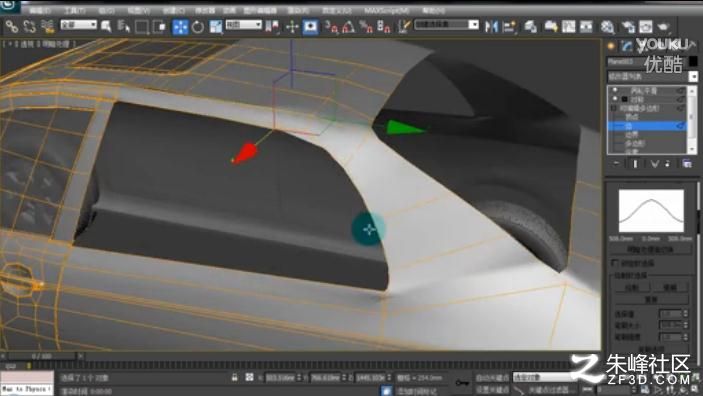This screenshot has width=703, height=396.
Task: Click the object color swatch
Action: 693,61
